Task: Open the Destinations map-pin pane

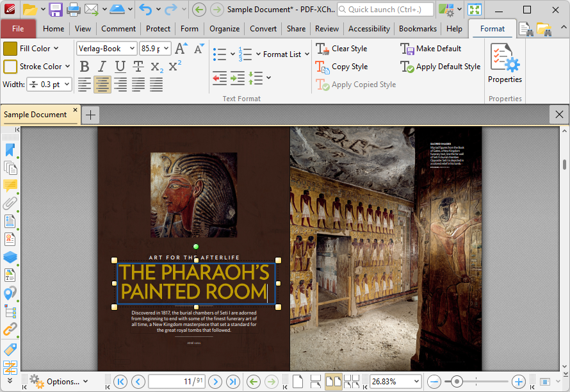Action: (x=10, y=293)
